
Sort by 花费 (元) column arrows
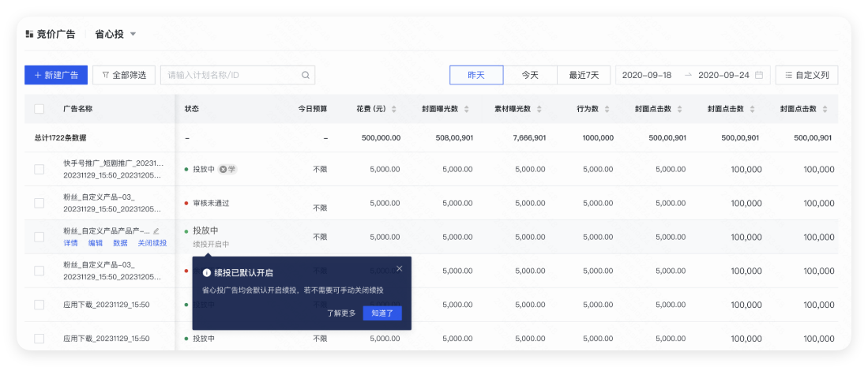[x=393, y=109]
